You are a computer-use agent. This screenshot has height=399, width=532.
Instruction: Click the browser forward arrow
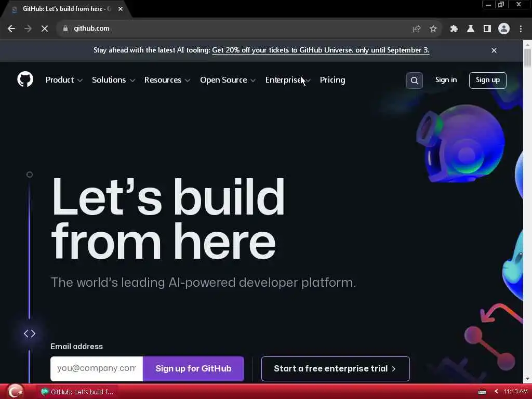pos(28,29)
